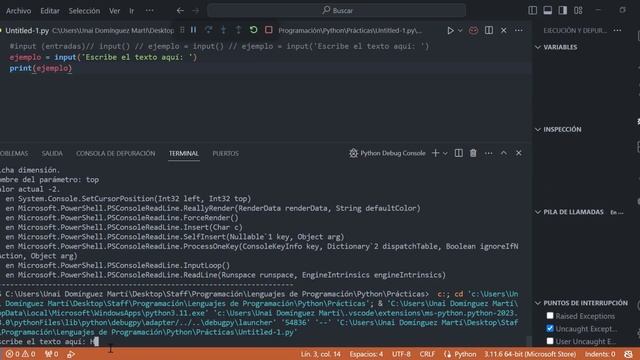
Task: Change CRLF line ending
Action: click(x=427, y=354)
